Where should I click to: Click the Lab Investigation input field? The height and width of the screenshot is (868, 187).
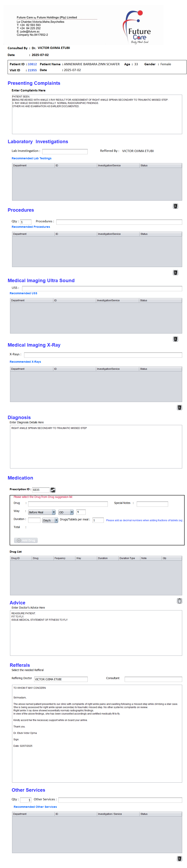click(65, 151)
